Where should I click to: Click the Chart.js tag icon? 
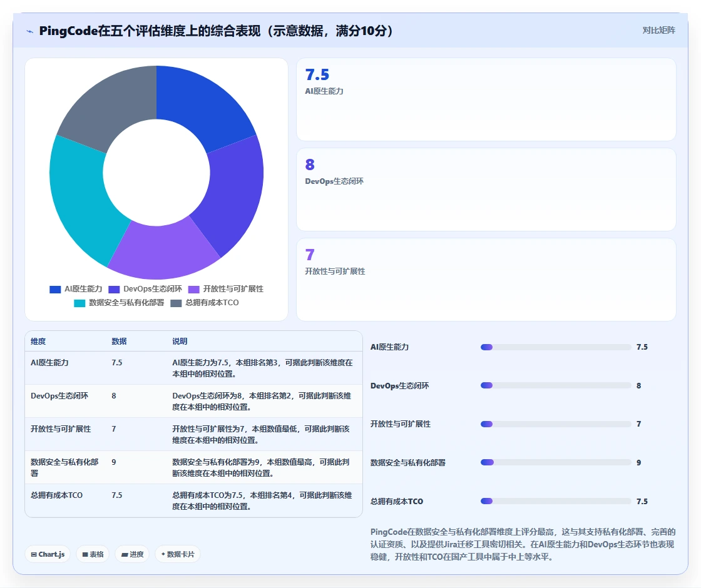point(34,554)
